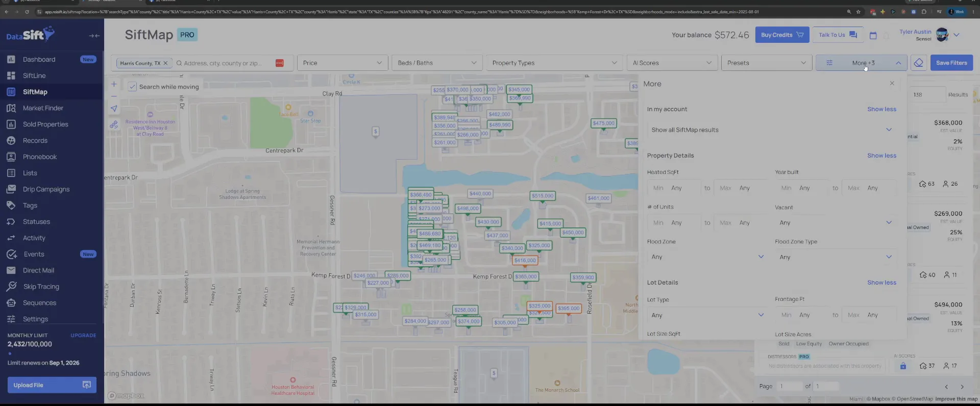
Task: Click the Direct Mail envelope icon
Action: click(11, 270)
